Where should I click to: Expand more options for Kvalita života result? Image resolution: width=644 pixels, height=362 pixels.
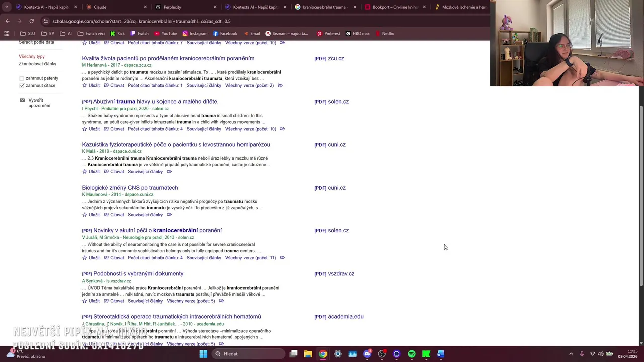click(x=280, y=85)
